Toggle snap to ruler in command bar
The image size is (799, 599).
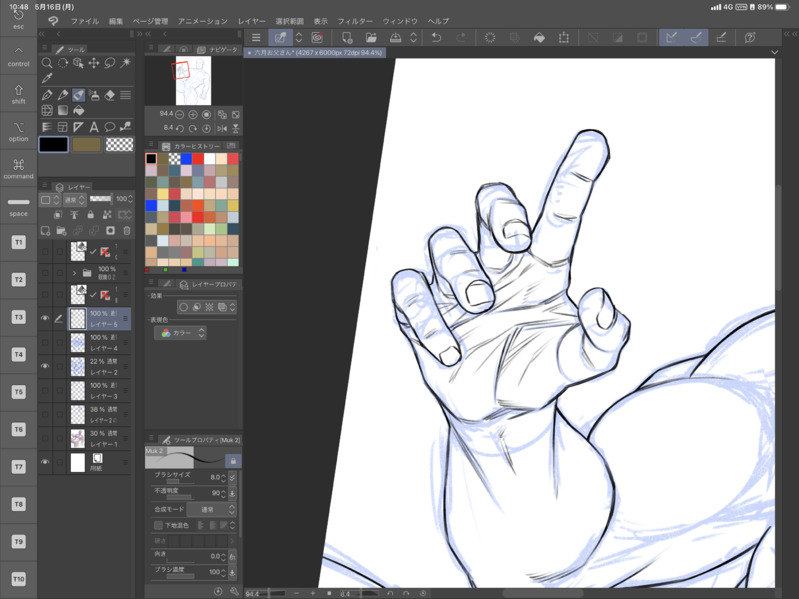(672, 37)
